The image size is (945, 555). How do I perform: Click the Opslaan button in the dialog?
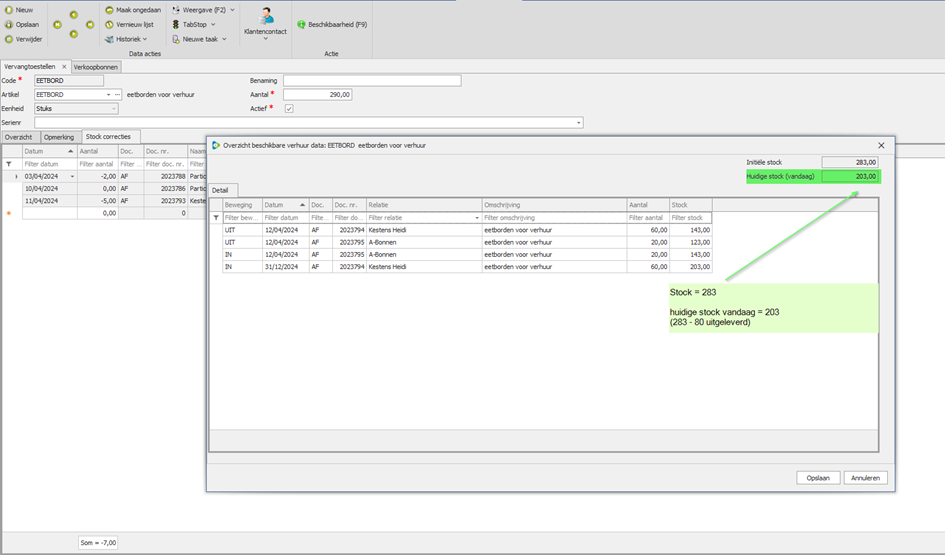(818, 478)
